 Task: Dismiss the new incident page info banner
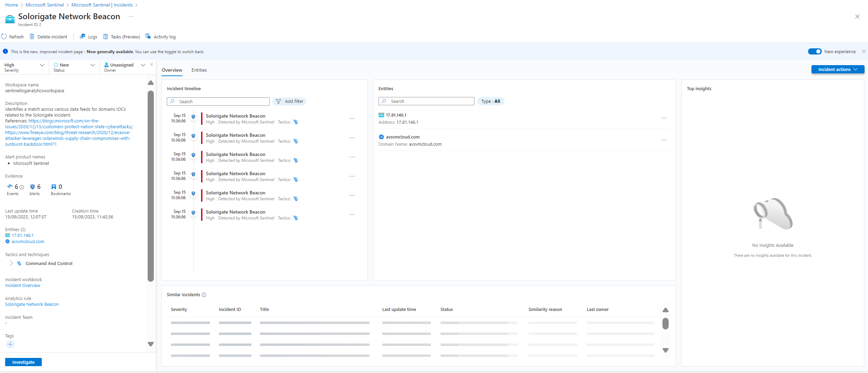(x=864, y=51)
